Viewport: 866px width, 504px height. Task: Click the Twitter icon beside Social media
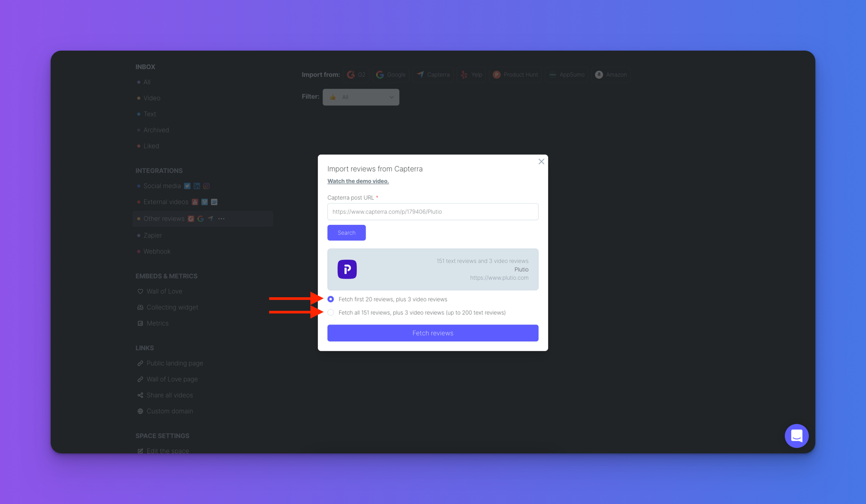pyautogui.click(x=187, y=186)
